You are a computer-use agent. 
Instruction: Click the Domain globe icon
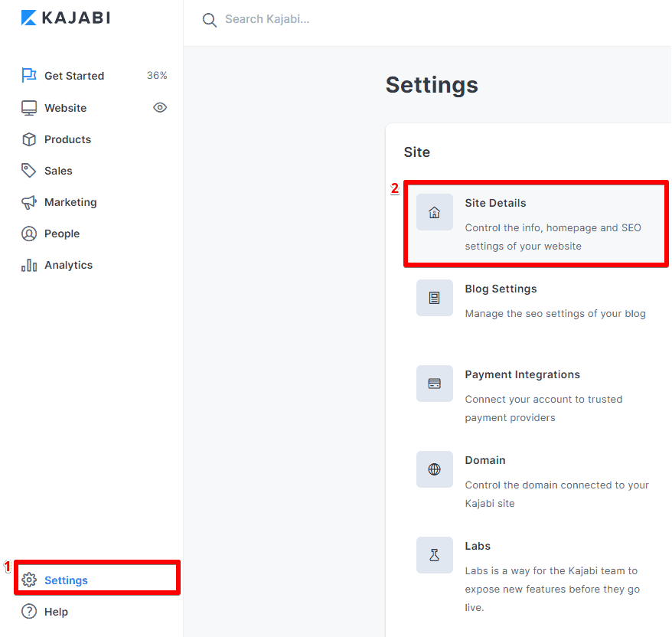[x=434, y=469]
